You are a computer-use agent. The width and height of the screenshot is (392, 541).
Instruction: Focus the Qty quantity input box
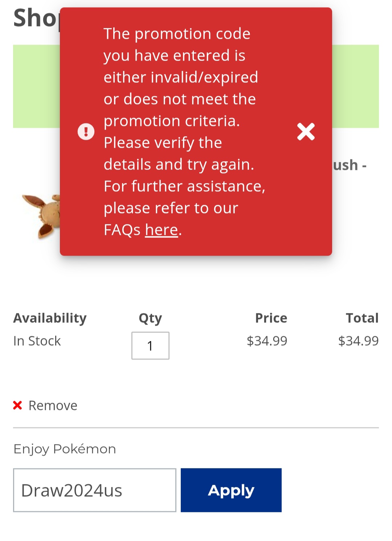point(150,346)
